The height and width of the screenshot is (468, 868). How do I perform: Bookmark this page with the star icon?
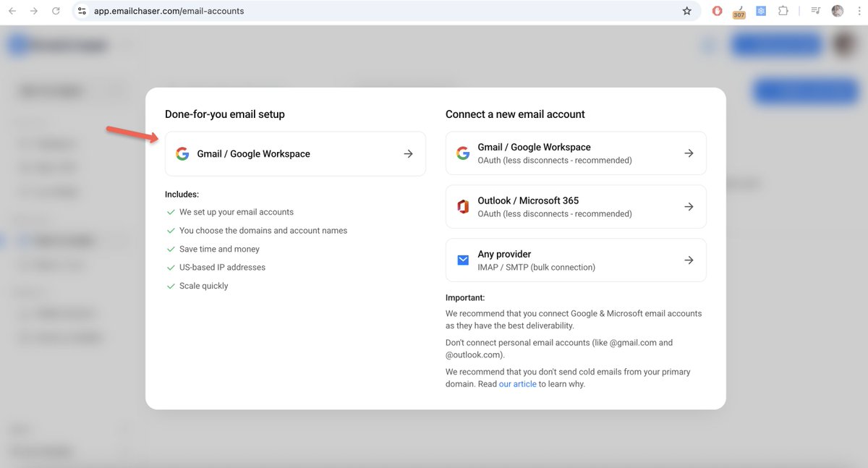tap(687, 11)
